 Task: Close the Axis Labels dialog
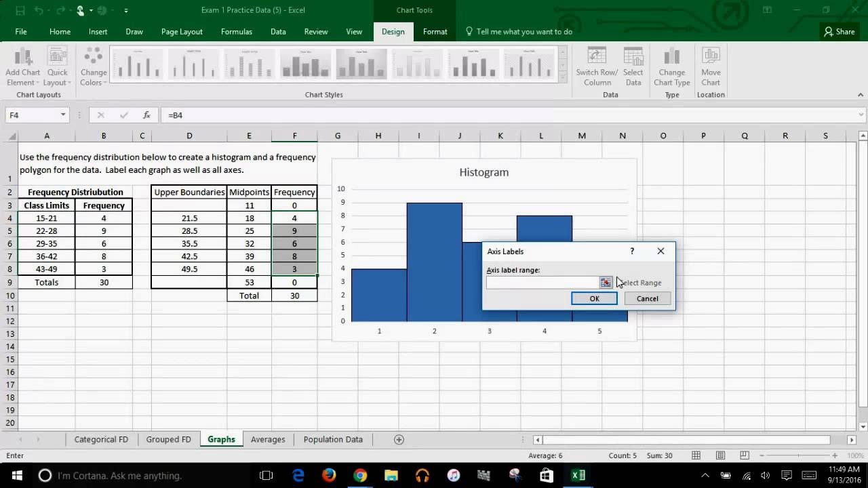[x=660, y=251]
